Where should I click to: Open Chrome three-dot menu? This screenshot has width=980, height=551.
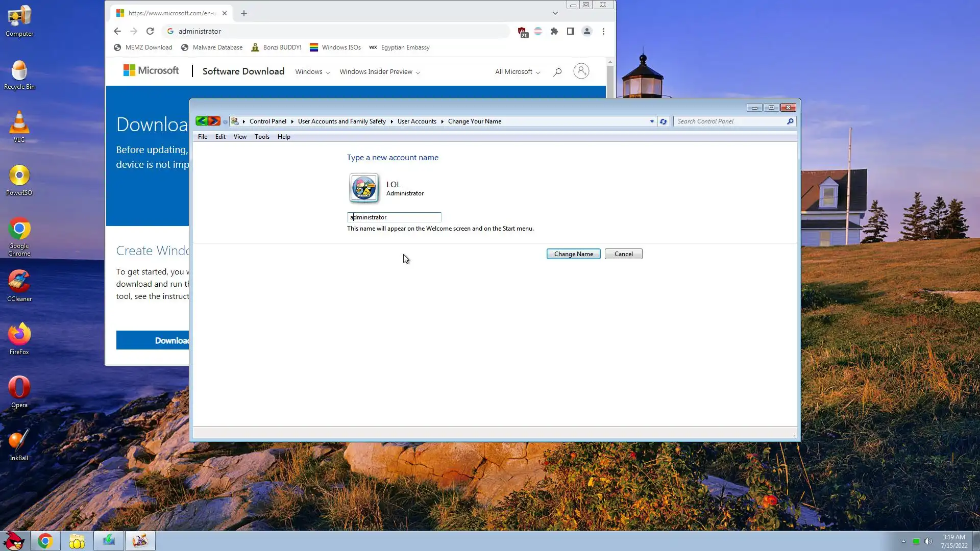click(x=603, y=31)
